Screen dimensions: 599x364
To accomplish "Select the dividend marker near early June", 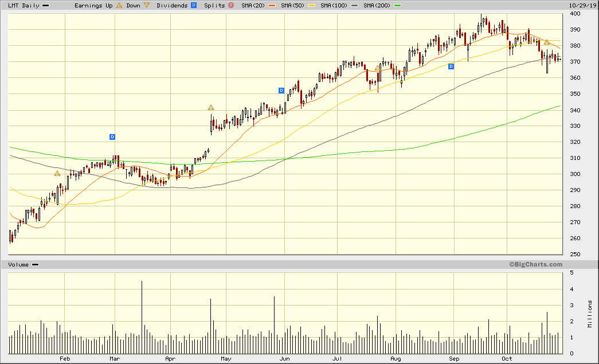I will [x=281, y=91].
